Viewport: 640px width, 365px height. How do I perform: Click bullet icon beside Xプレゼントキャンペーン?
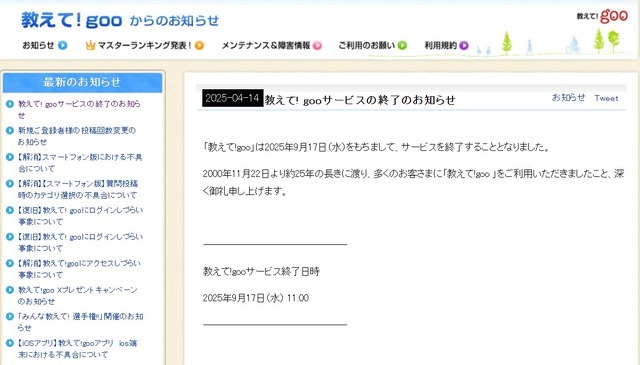point(10,290)
